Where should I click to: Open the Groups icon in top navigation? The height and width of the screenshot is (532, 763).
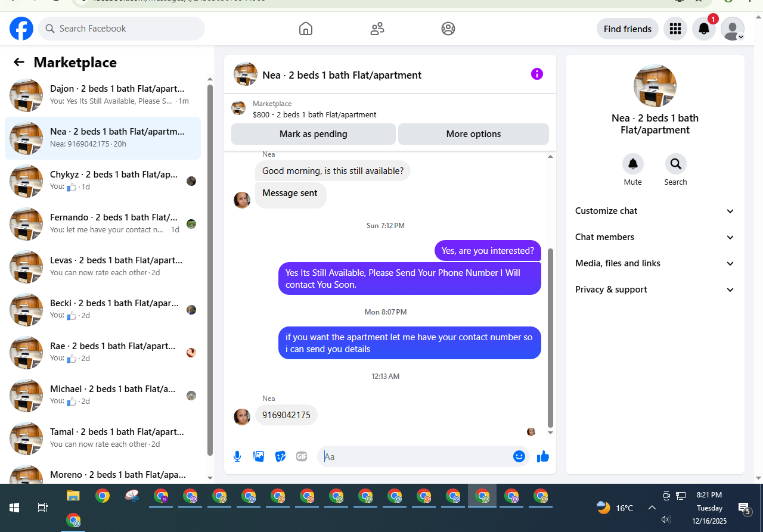[x=448, y=29]
